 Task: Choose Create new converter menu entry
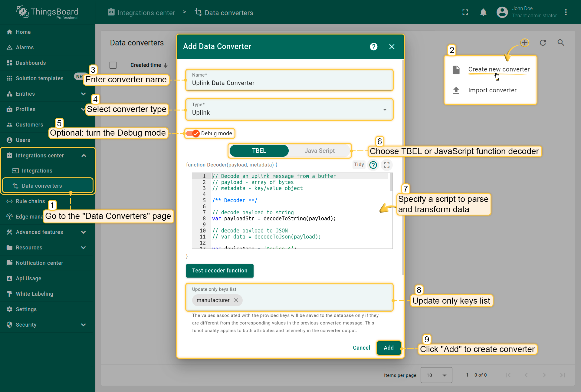(491, 70)
